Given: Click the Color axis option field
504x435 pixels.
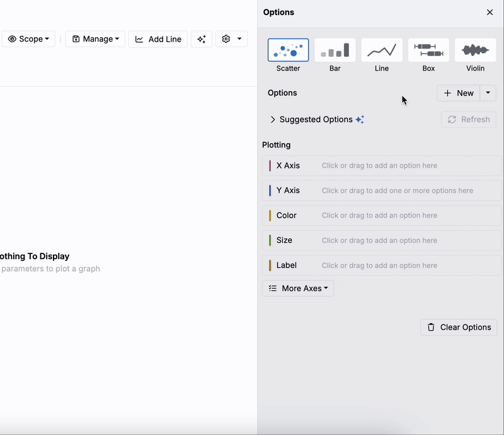Looking at the screenshot, I should pos(403,216).
